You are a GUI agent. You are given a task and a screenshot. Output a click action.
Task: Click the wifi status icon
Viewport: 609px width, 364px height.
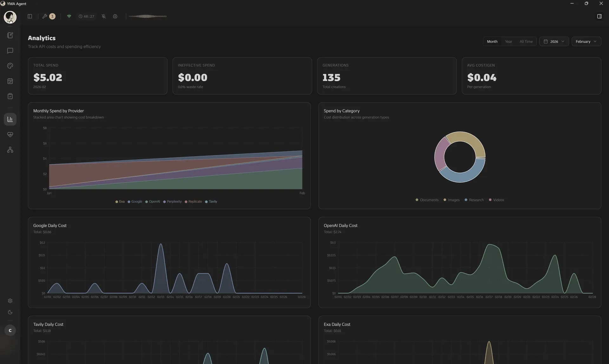[69, 16]
